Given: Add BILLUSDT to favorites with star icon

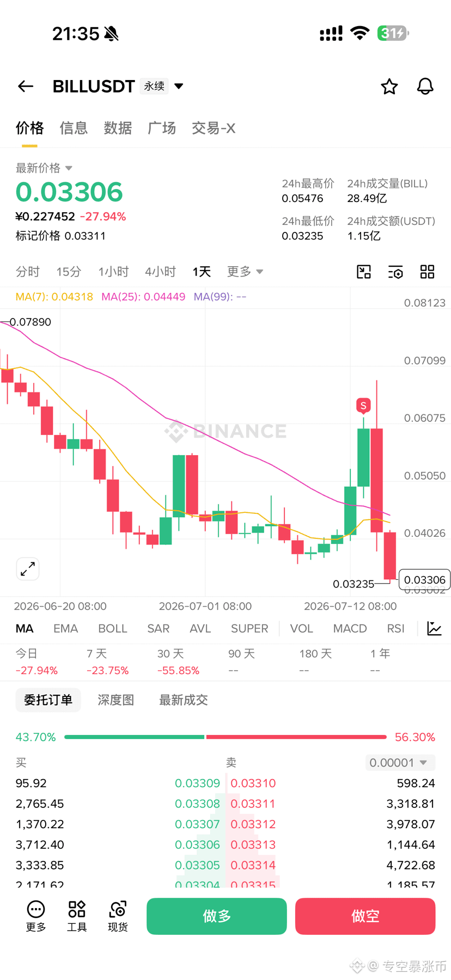Looking at the screenshot, I should click(389, 86).
